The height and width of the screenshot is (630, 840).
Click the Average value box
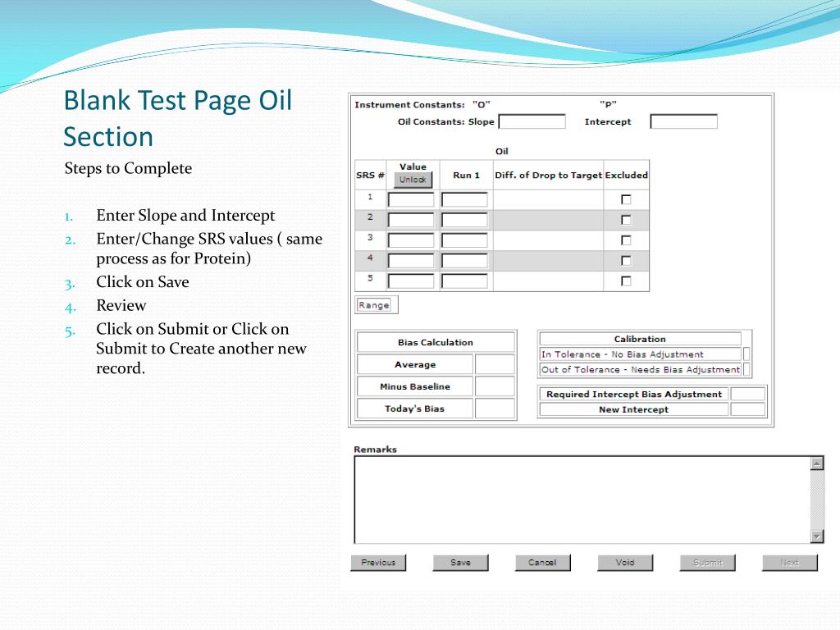coord(495,364)
